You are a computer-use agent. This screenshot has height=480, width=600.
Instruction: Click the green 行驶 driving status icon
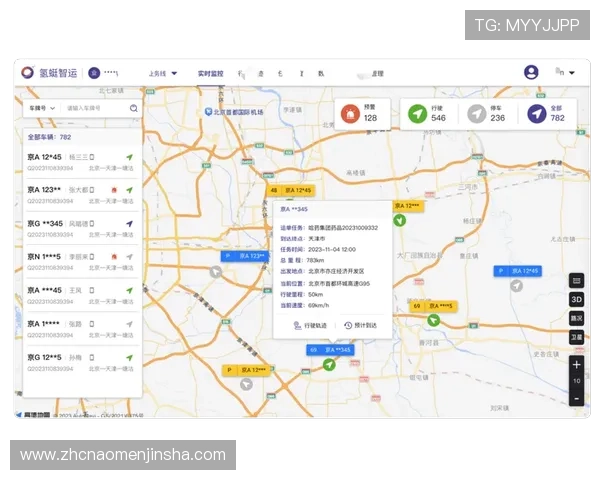pos(418,114)
